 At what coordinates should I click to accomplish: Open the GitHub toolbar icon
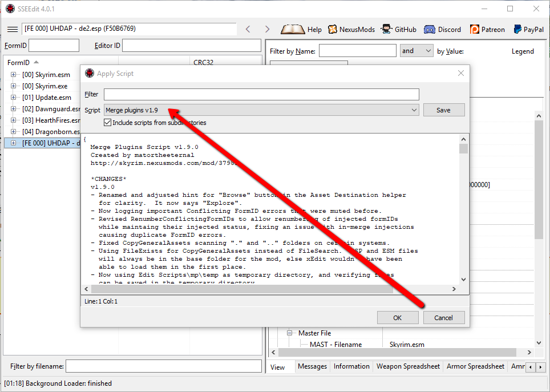coord(388,29)
